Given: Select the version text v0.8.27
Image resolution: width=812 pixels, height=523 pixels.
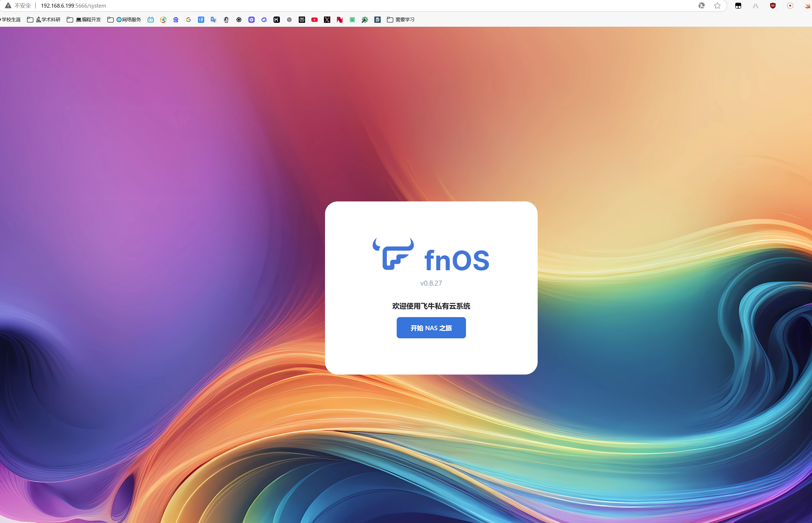Looking at the screenshot, I should pos(431,283).
